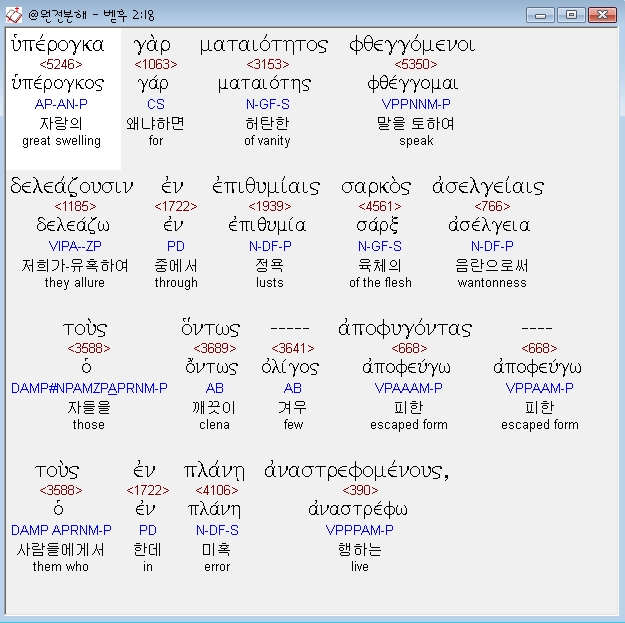
Task: Click parsing code VPPPAM-P
Action: 360,530
